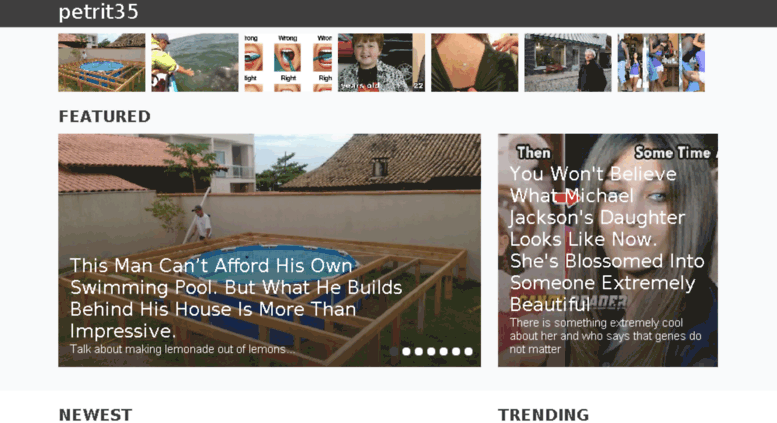Open the red-haired boy thumbnail
The image size is (777, 423).
pos(381,62)
